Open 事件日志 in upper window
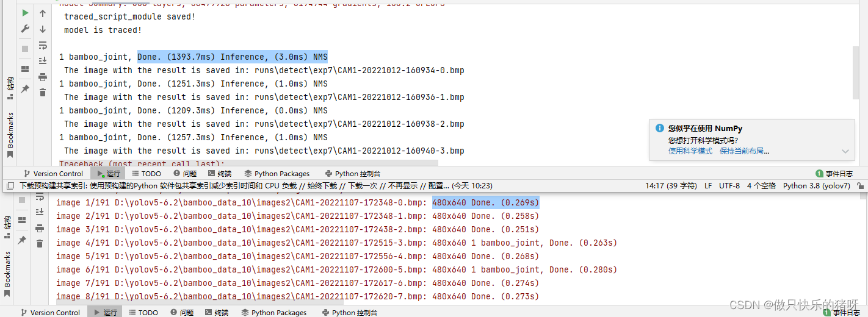The image size is (868, 317). (x=834, y=174)
